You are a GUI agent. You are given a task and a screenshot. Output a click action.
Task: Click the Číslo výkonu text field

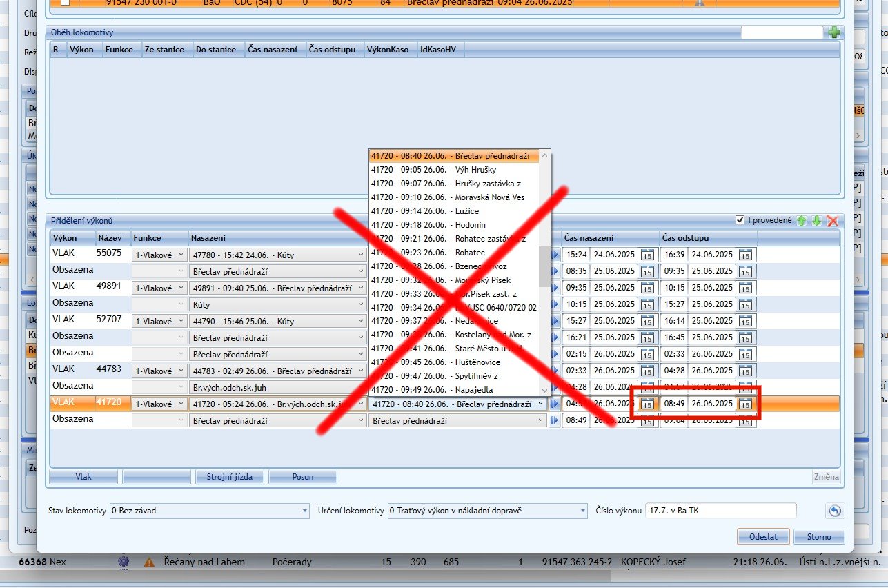click(x=720, y=511)
